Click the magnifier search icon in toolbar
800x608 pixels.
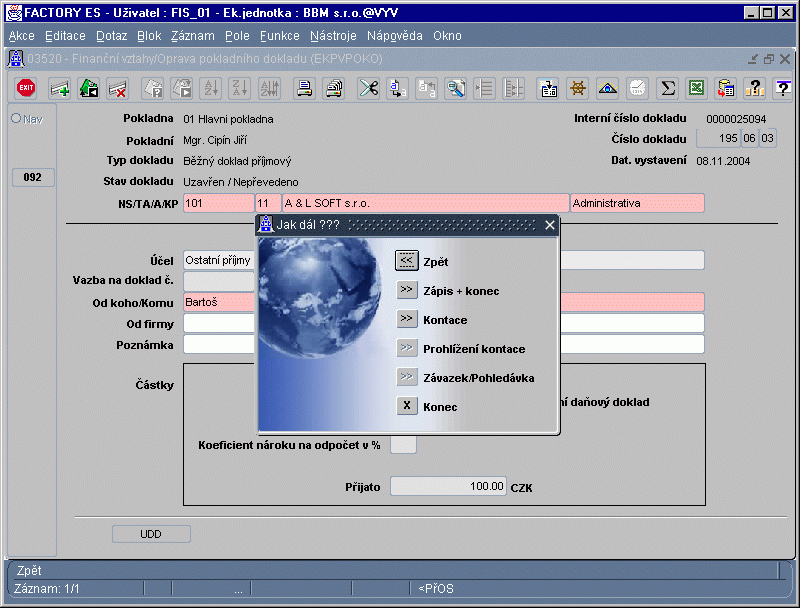tap(456, 88)
